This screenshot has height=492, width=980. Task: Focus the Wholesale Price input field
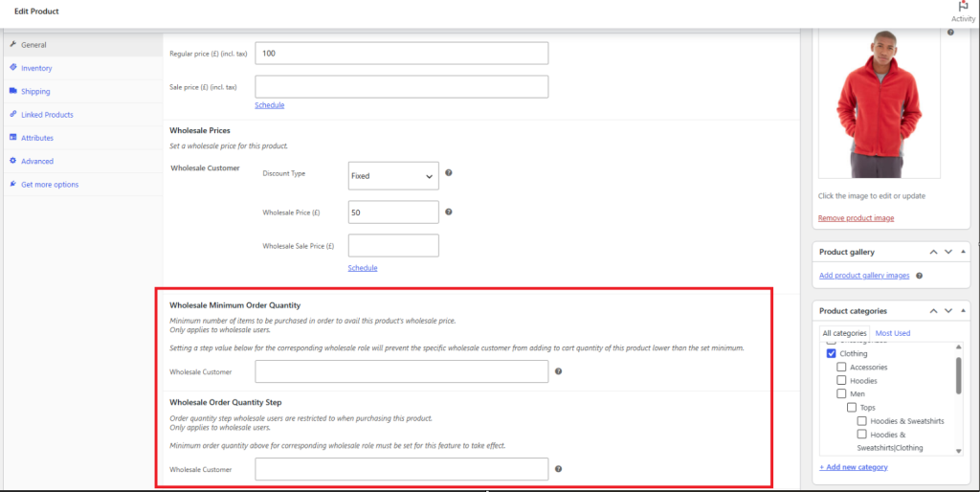393,212
